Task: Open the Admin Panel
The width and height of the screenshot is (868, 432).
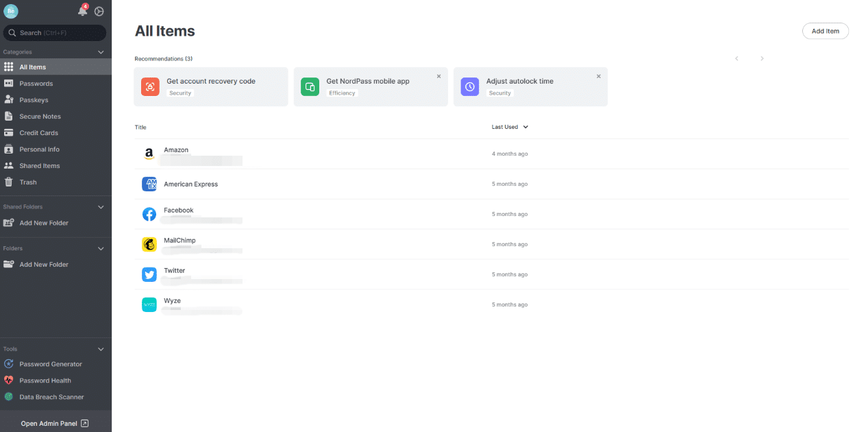Action: point(55,423)
